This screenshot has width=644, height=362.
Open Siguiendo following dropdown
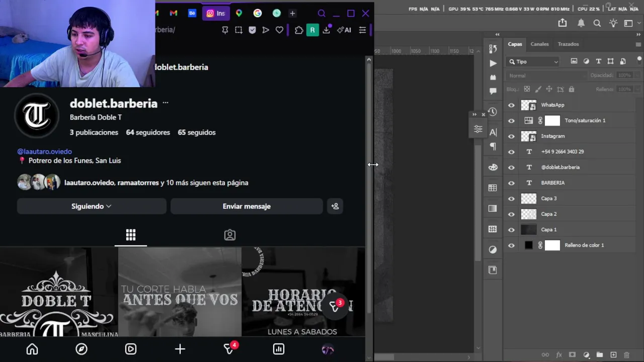click(x=92, y=206)
